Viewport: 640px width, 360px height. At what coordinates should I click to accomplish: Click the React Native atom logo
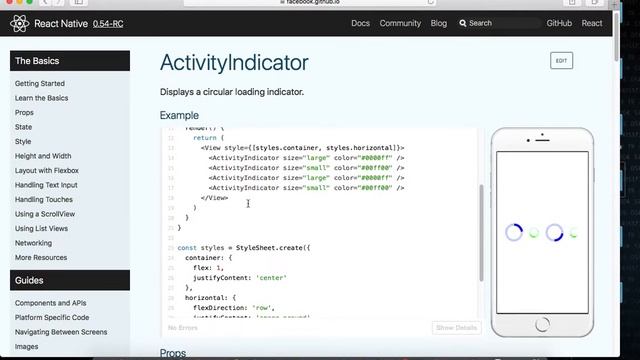click(x=20, y=23)
